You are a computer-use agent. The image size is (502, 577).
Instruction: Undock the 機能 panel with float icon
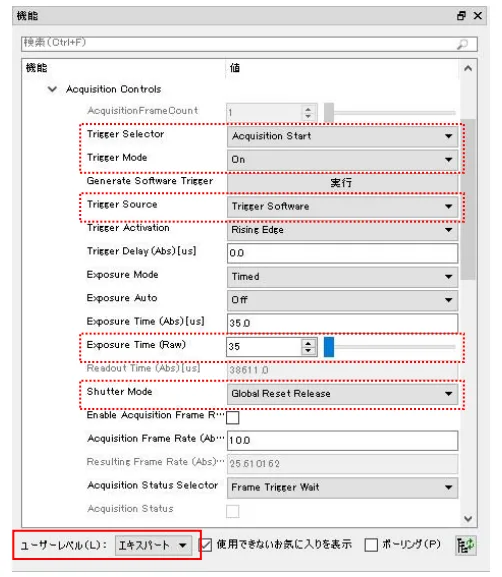[461, 16]
